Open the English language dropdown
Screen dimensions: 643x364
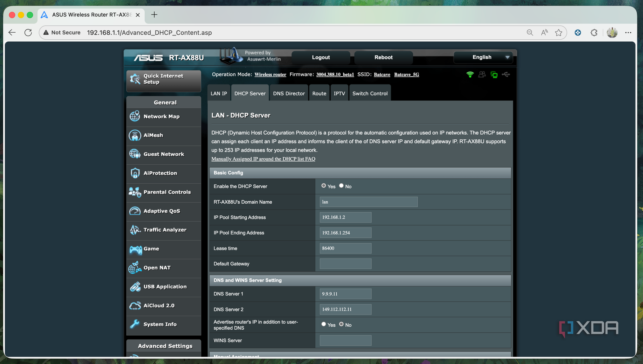[483, 57]
